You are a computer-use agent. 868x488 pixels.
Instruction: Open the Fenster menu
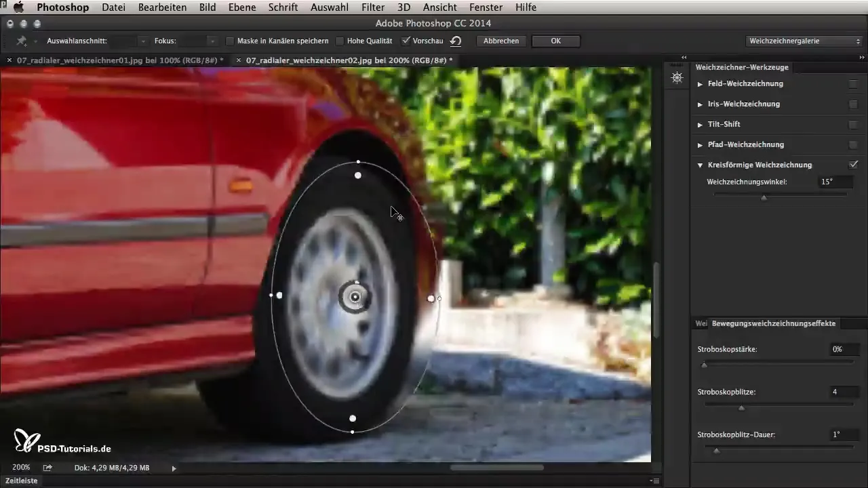point(486,7)
